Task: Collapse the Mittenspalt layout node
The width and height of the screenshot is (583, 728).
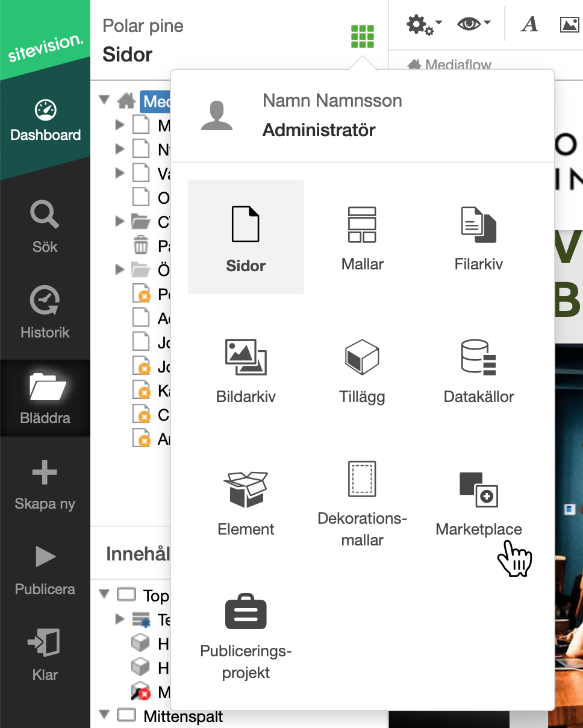Action: 105,715
